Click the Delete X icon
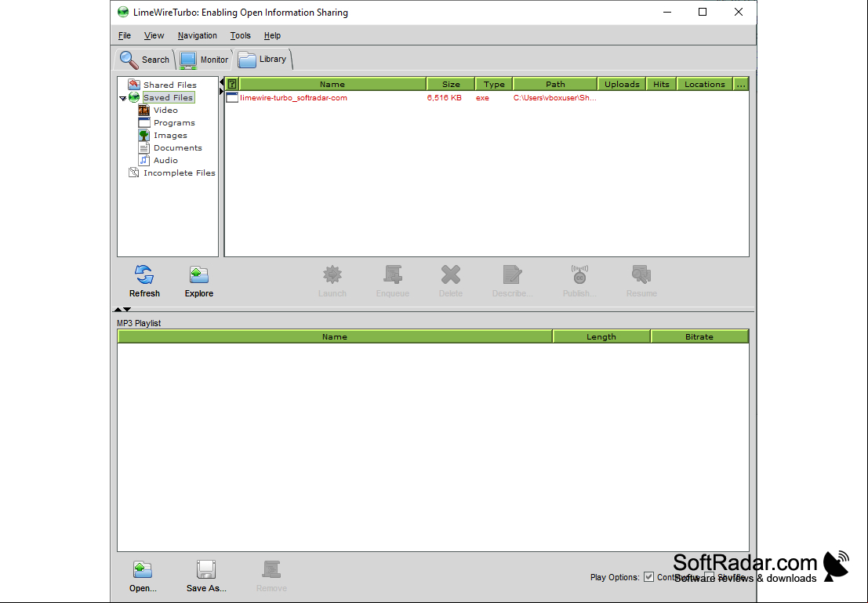The image size is (868, 603). click(x=451, y=274)
